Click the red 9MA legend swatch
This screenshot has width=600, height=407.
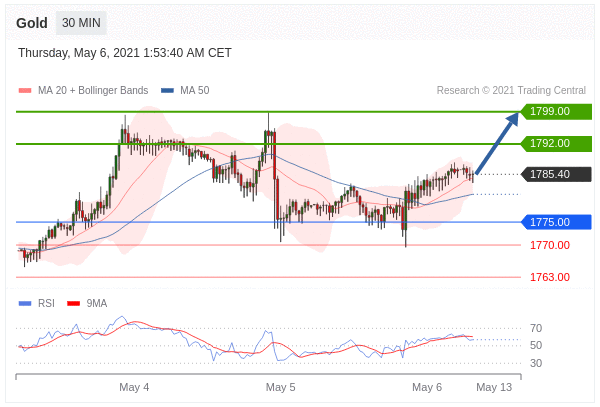[x=73, y=304]
